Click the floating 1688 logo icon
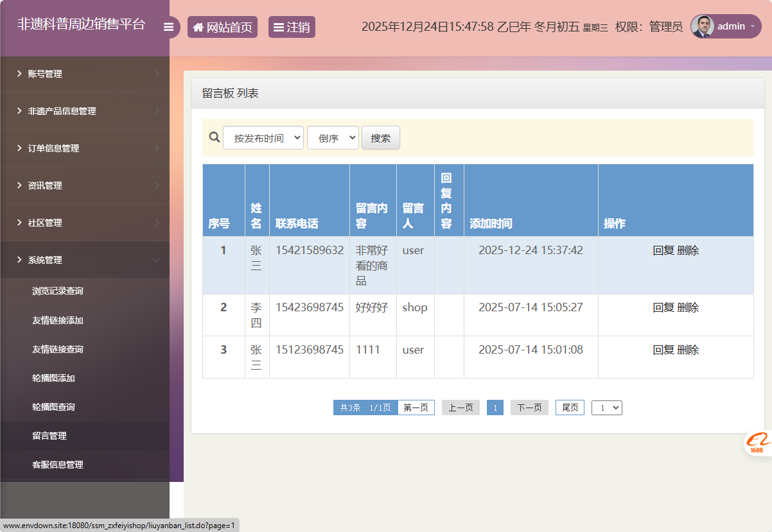This screenshot has width=772, height=532. point(758,443)
